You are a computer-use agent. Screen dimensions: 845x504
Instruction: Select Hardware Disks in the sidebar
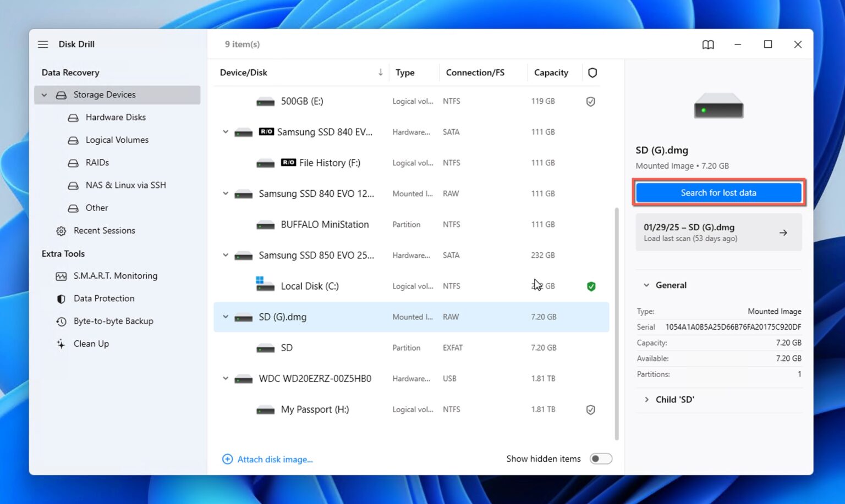tap(116, 117)
